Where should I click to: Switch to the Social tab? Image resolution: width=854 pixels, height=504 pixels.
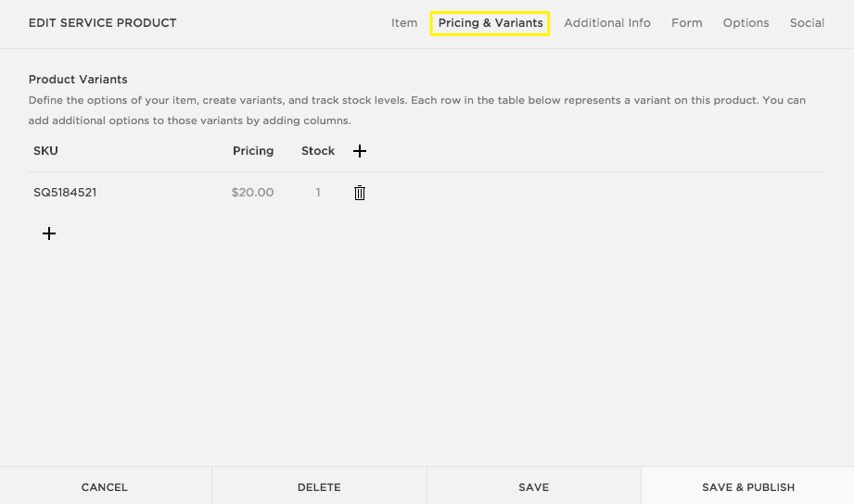pos(807,23)
